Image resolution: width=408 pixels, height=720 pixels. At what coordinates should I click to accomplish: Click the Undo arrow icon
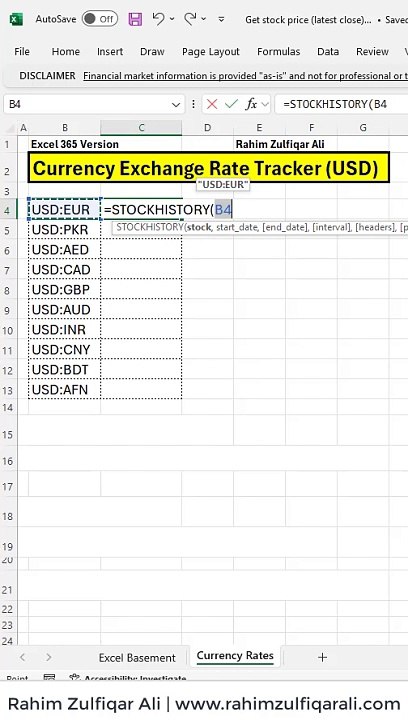[x=159, y=19]
